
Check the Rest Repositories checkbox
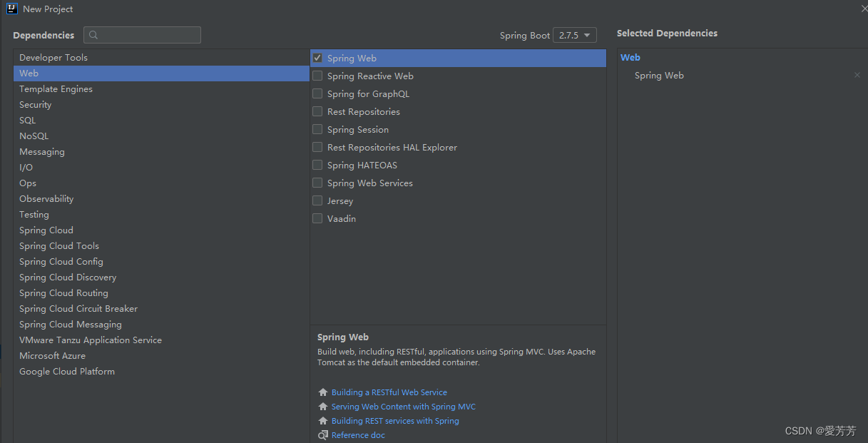coord(317,111)
